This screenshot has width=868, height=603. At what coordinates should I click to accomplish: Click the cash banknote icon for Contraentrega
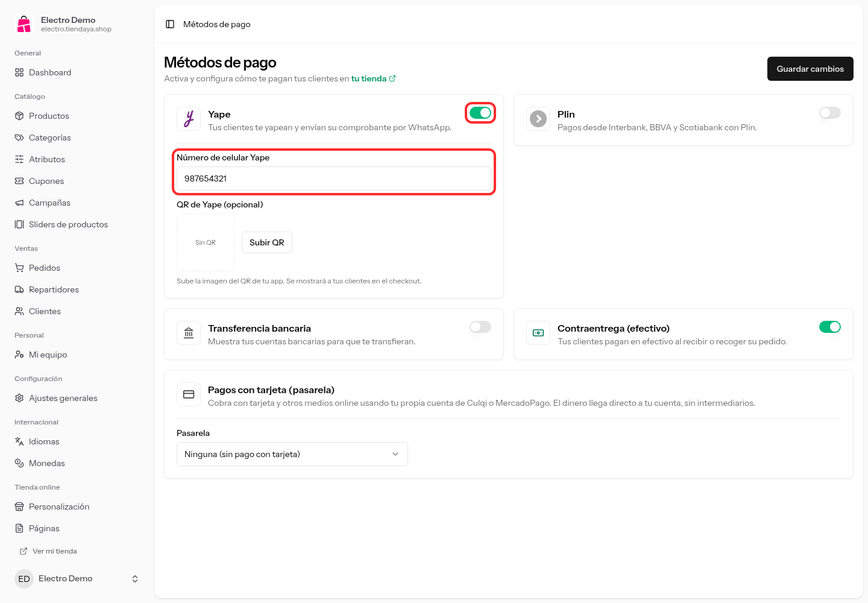538,333
